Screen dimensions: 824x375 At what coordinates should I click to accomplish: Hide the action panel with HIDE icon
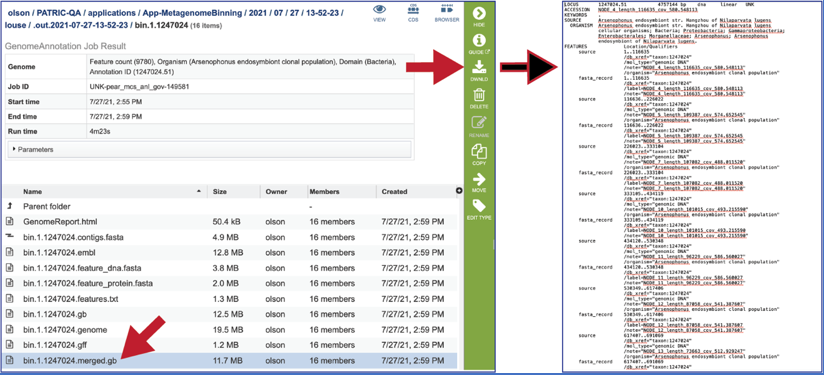479,13
